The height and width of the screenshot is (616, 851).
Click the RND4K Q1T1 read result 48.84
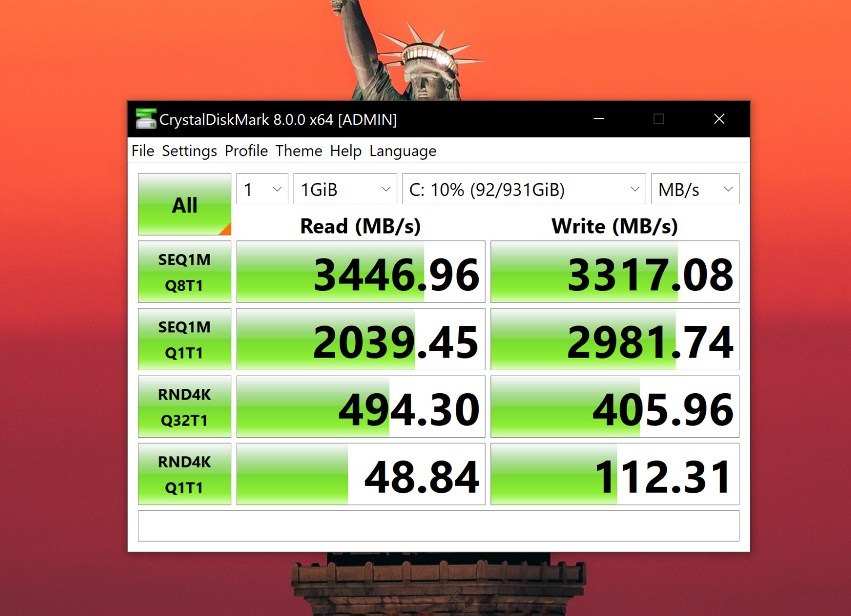[x=361, y=474]
